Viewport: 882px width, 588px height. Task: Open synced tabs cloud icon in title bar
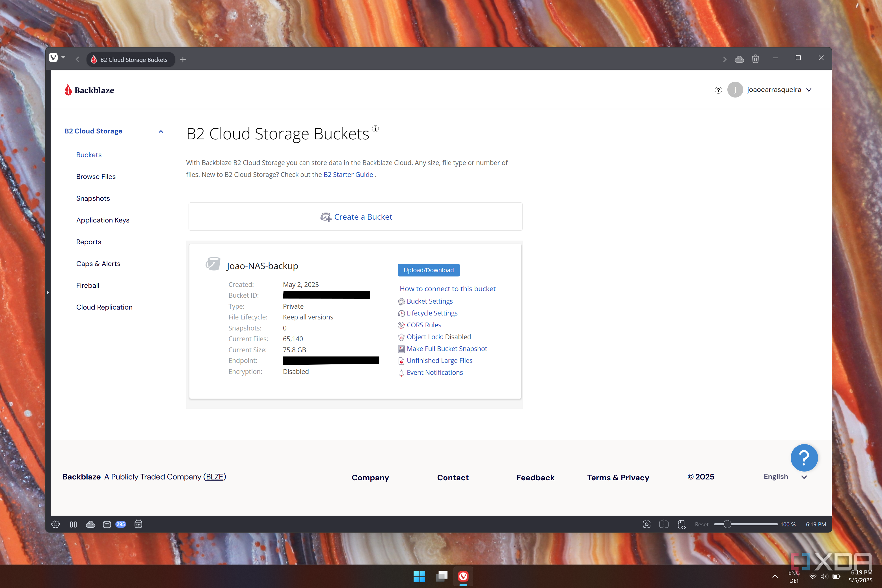tap(739, 59)
